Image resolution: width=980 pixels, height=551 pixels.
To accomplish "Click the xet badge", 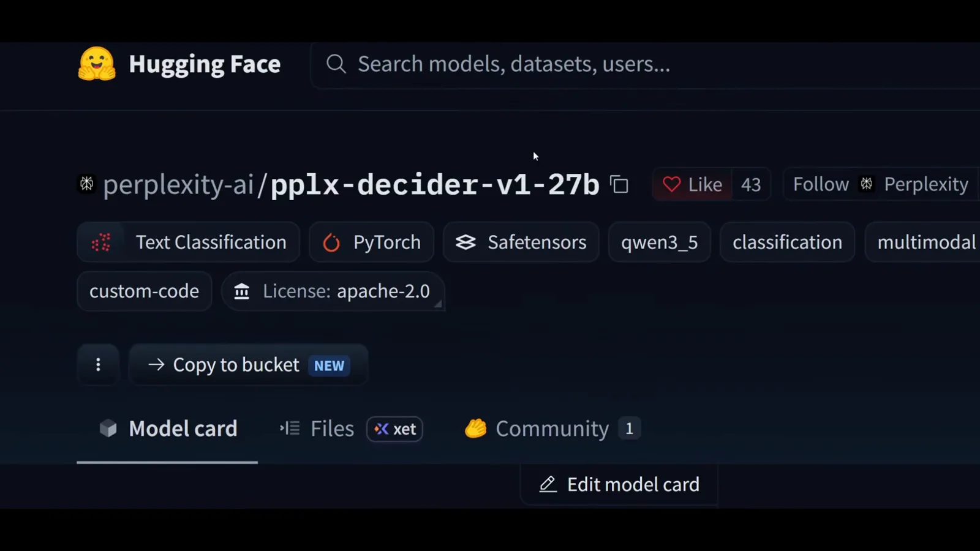I will pos(395,429).
